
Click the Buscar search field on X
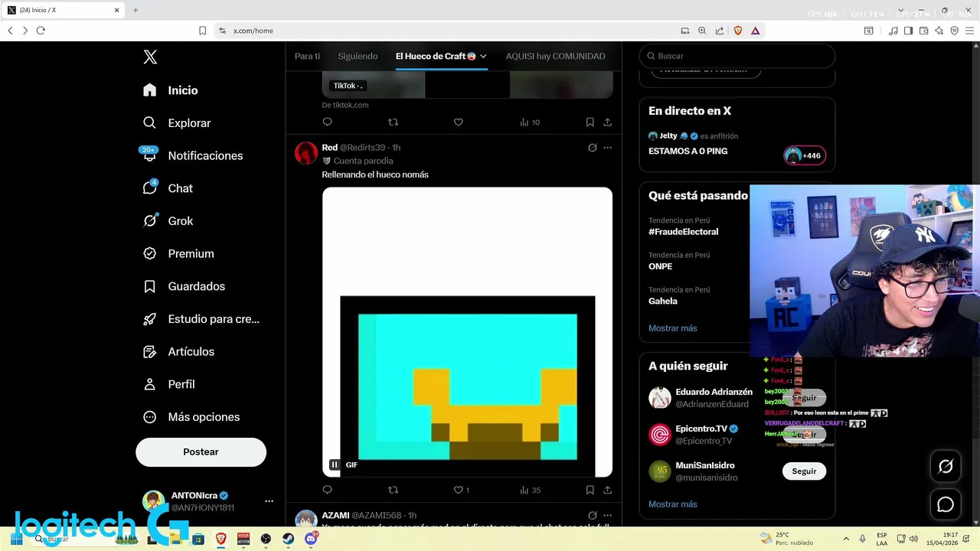click(x=737, y=56)
